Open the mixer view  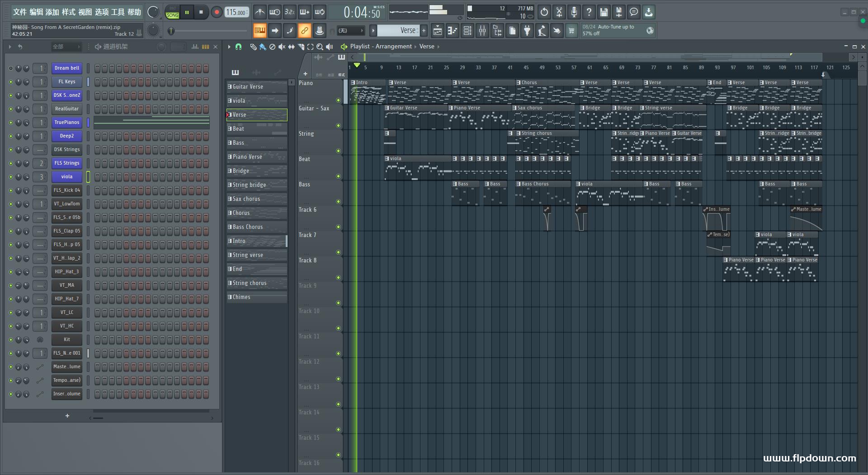482,31
